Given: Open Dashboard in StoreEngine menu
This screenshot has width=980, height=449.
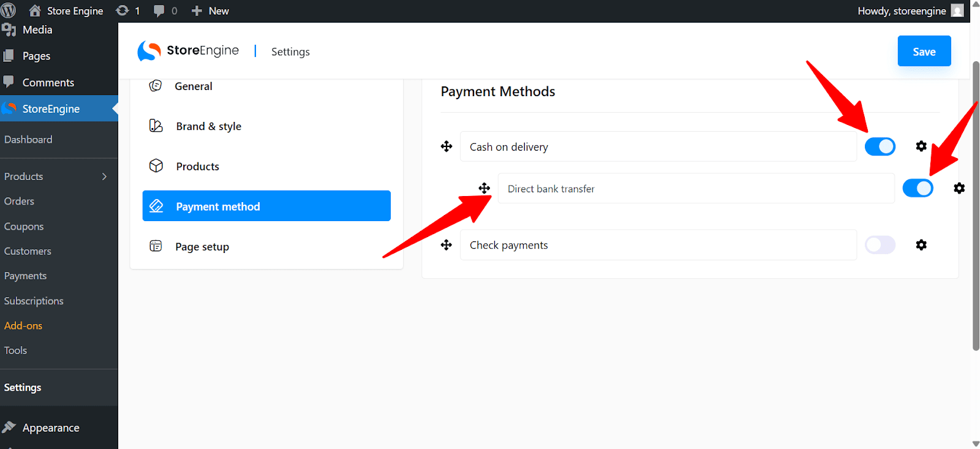Looking at the screenshot, I should (28, 140).
